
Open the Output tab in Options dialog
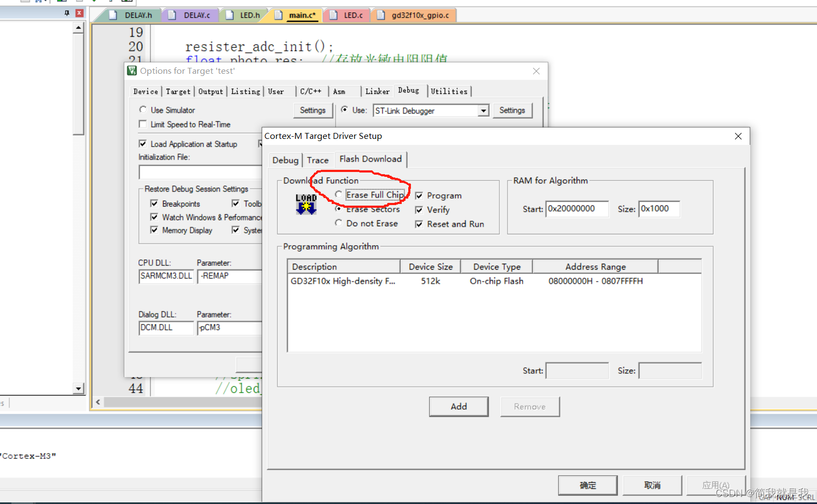click(x=211, y=92)
